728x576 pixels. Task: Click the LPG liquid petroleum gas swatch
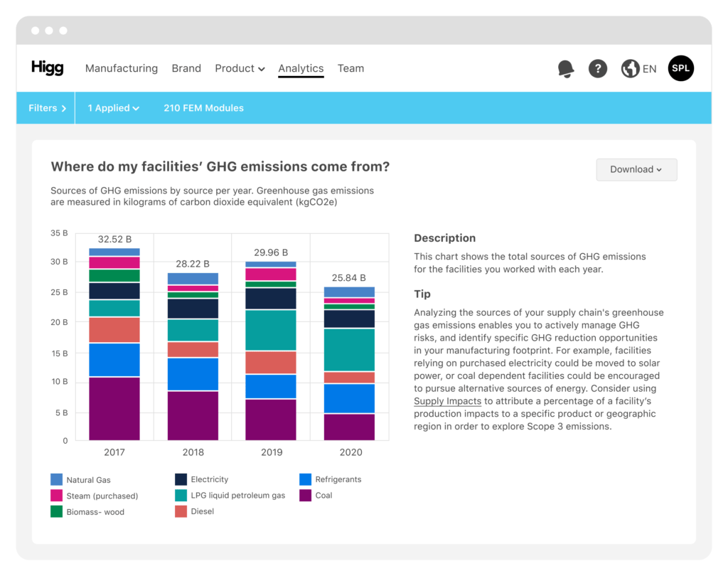[181, 495]
